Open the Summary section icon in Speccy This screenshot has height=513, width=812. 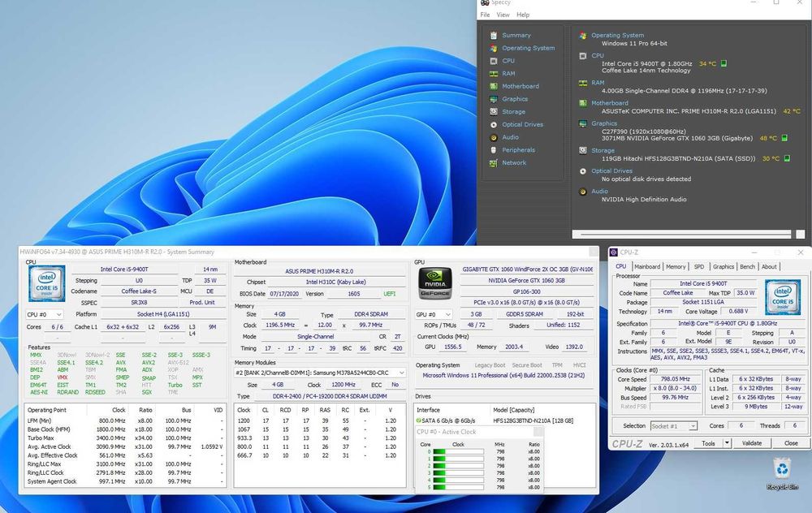[494, 35]
